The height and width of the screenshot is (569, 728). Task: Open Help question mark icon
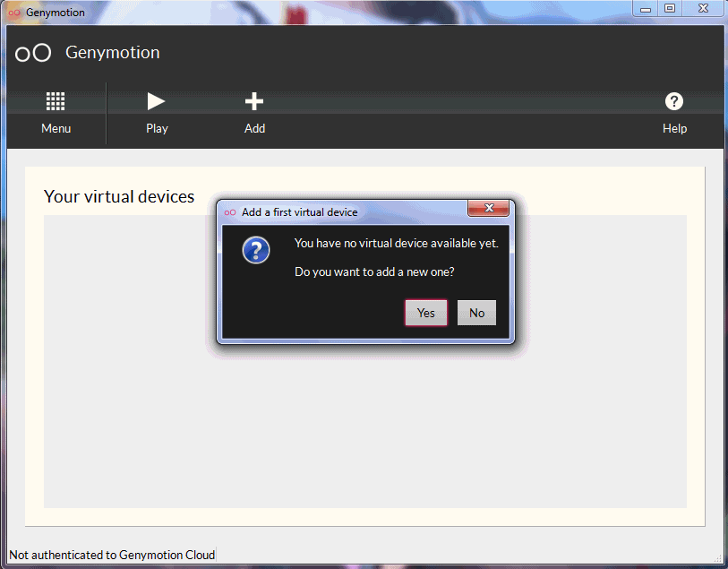click(674, 101)
